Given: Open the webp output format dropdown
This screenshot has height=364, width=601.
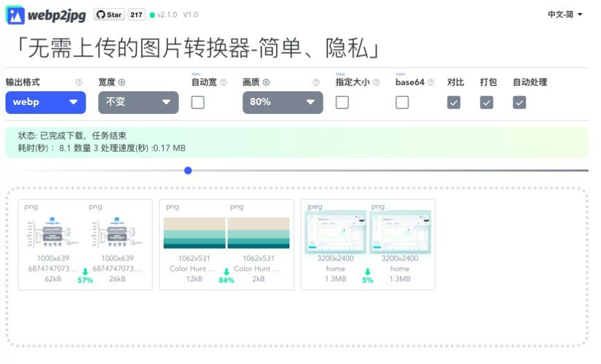Looking at the screenshot, I should click(46, 102).
